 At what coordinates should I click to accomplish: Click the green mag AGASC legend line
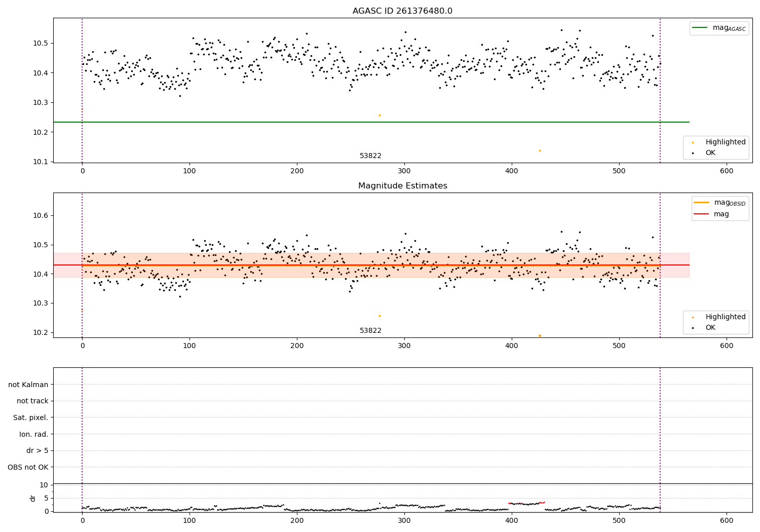click(701, 28)
